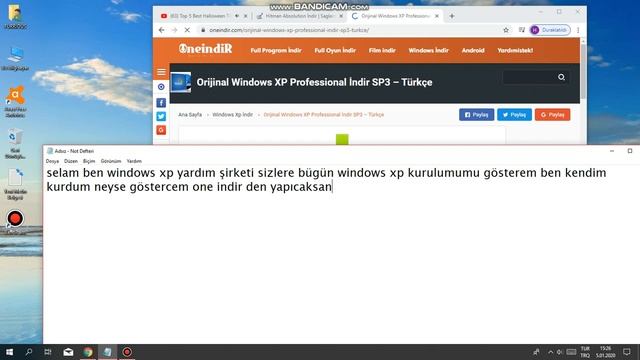The height and width of the screenshot is (360, 640).
Task: Mute the YouTube tab audio icon
Action: [237, 16]
